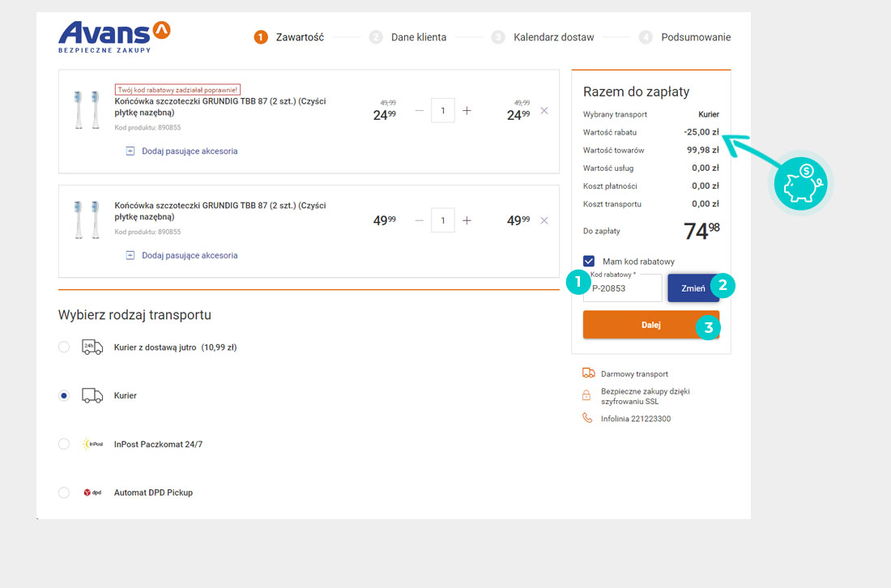Click quantity field of the 49,99 item

442,220
